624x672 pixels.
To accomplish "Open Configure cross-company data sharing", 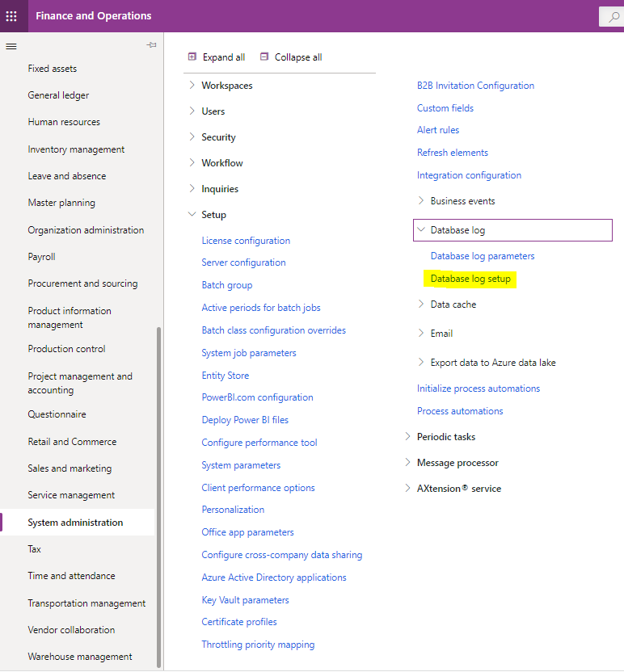I will pos(282,555).
